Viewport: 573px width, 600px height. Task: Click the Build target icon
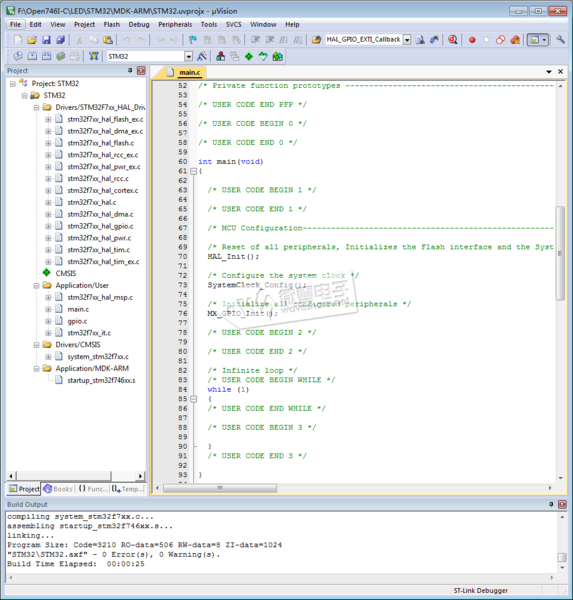(33, 57)
